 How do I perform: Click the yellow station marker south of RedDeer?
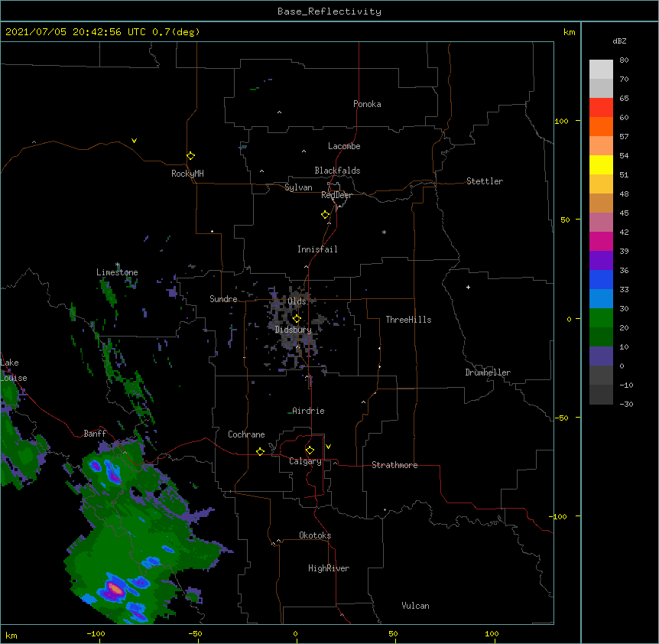point(326,215)
